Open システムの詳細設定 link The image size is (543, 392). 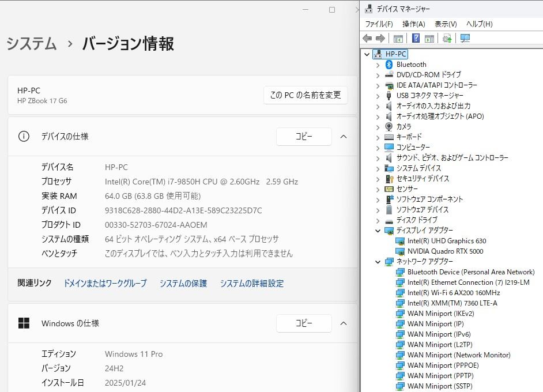click(x=252, y=283)
